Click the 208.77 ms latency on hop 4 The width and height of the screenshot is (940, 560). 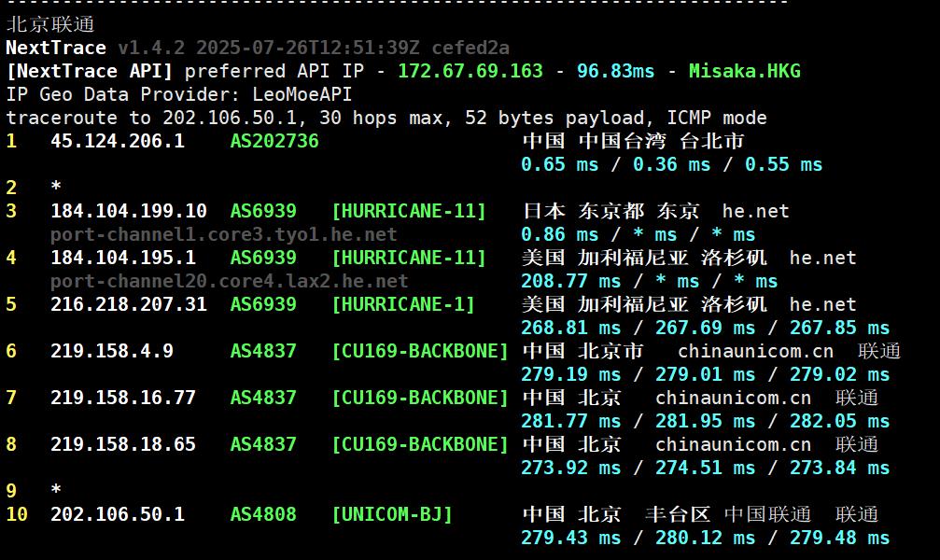pyautogui.click(x=570, y=281)
